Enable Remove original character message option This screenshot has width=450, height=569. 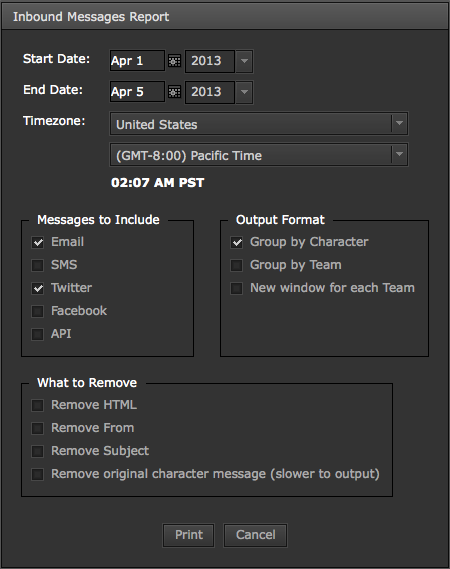click(38, 474)
